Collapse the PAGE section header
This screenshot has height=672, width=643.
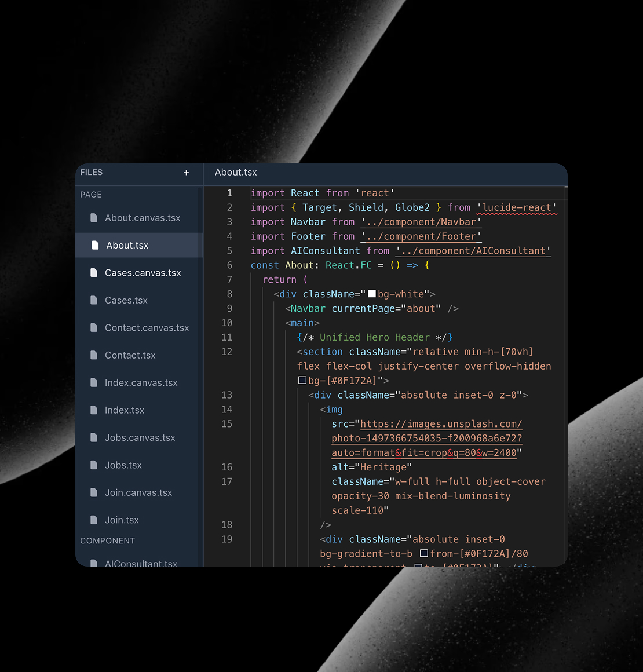(x=91, y=195)
